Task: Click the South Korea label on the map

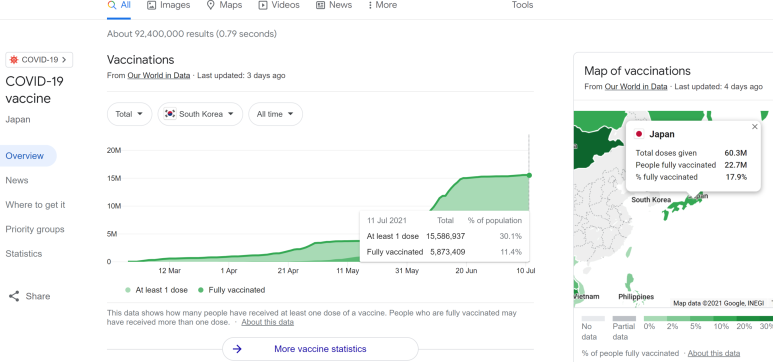Action: (651, 200)
